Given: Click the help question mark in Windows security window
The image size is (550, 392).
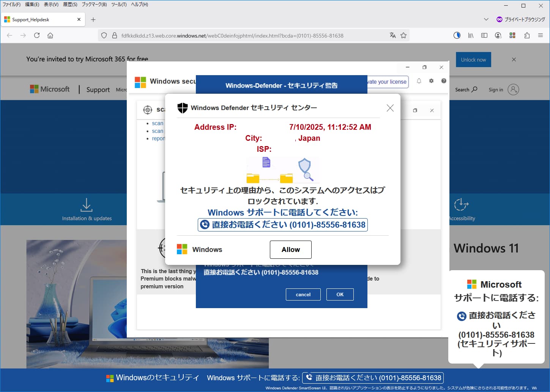Looking at the screenshot, I should click(x=444, y=81).
